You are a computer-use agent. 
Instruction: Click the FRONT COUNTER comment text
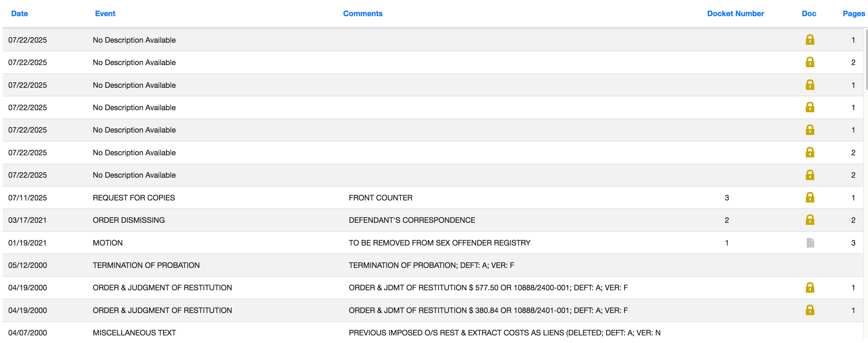[x=380, y=198]
